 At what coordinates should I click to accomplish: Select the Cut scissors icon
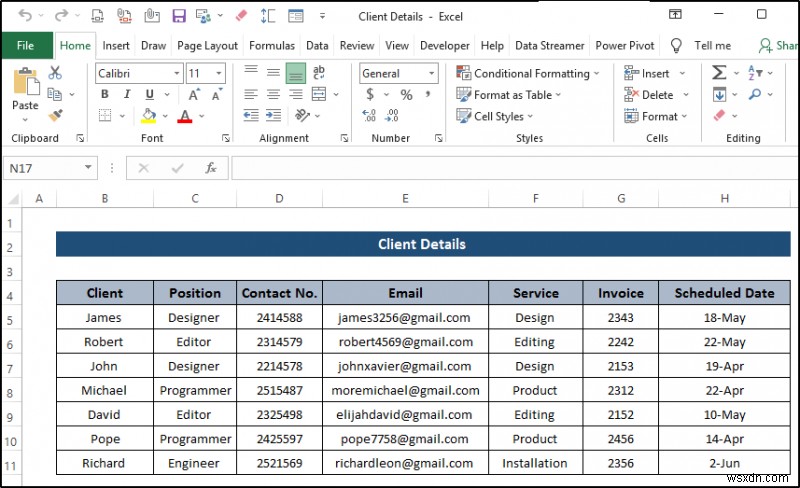(55, 73)
